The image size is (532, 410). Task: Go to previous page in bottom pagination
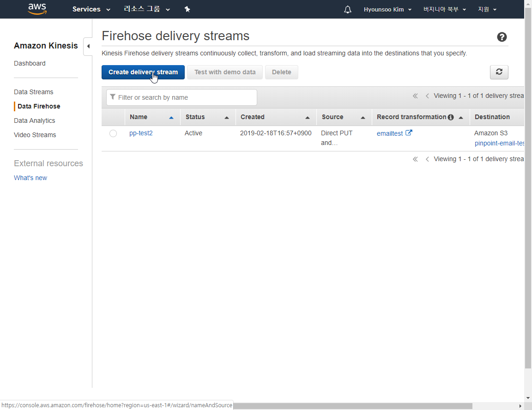(x=427, y=159)
